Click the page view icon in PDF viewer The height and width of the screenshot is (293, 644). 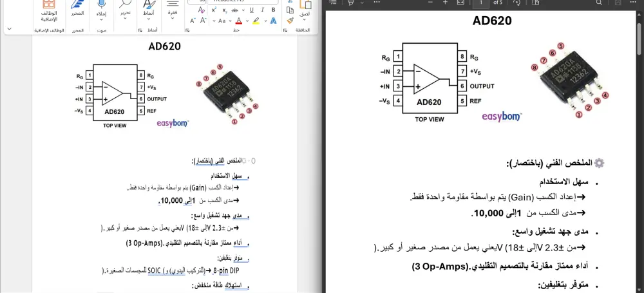(536, 2)
